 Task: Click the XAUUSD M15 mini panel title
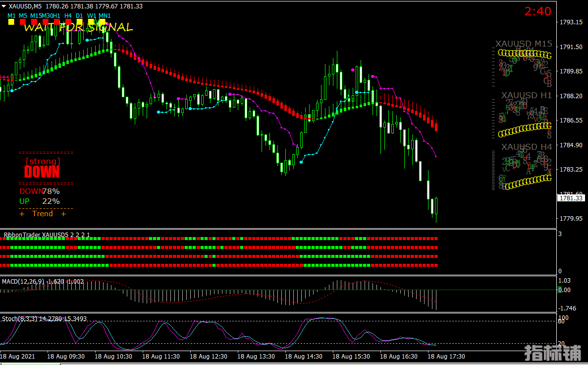tap(524, 44)
